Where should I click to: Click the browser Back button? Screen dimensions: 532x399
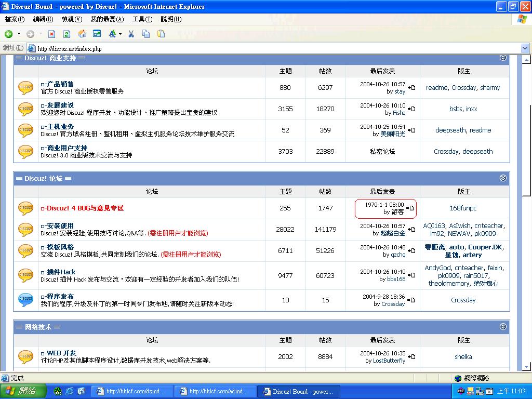coord(9,34)
